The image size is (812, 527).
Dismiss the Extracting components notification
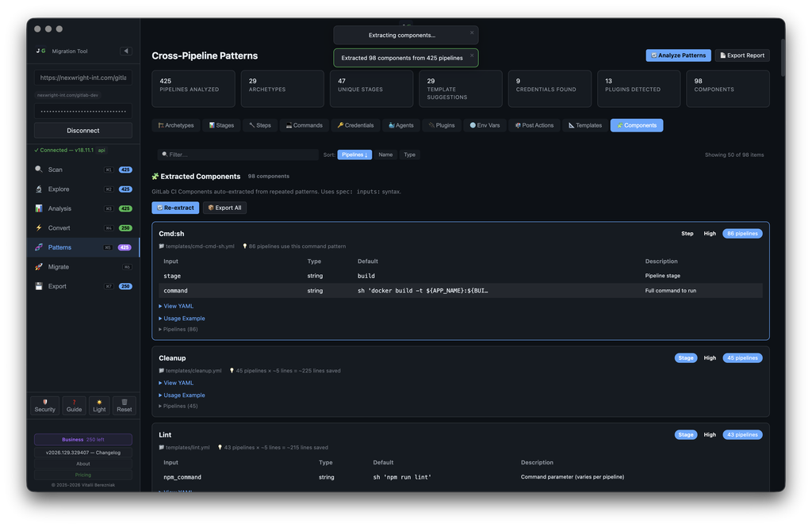(472, 32)
